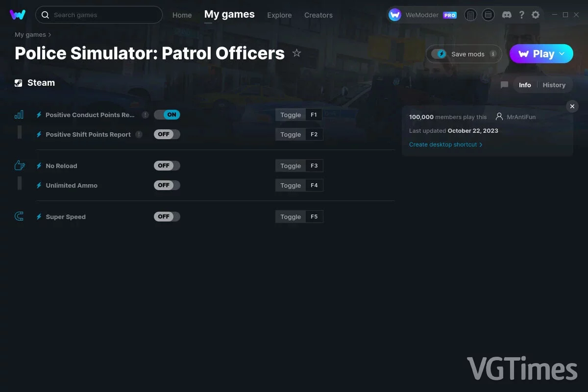
Task: Switch to the History tab
Action: point(554,85)
